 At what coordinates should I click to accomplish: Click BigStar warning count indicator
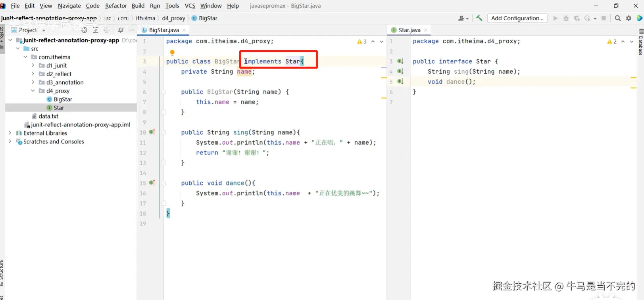[x=362, y=41]
